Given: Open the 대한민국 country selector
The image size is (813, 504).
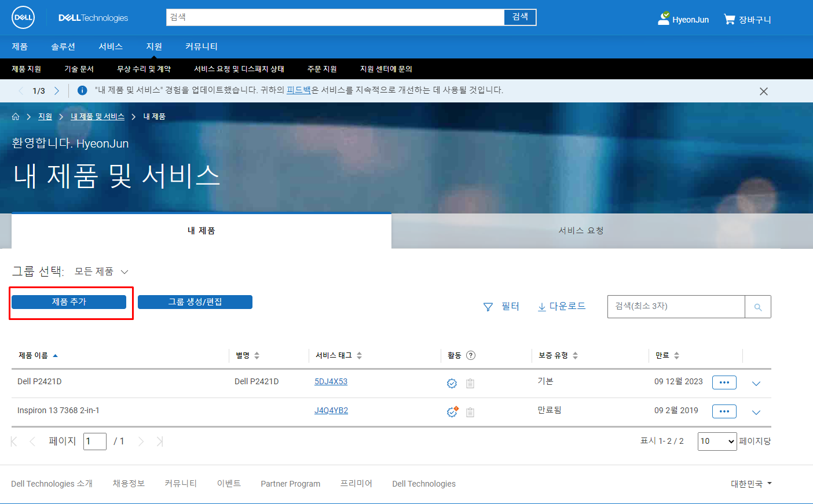Looking at the screenshot, I should pyautogui.click(x=751, y=484).
